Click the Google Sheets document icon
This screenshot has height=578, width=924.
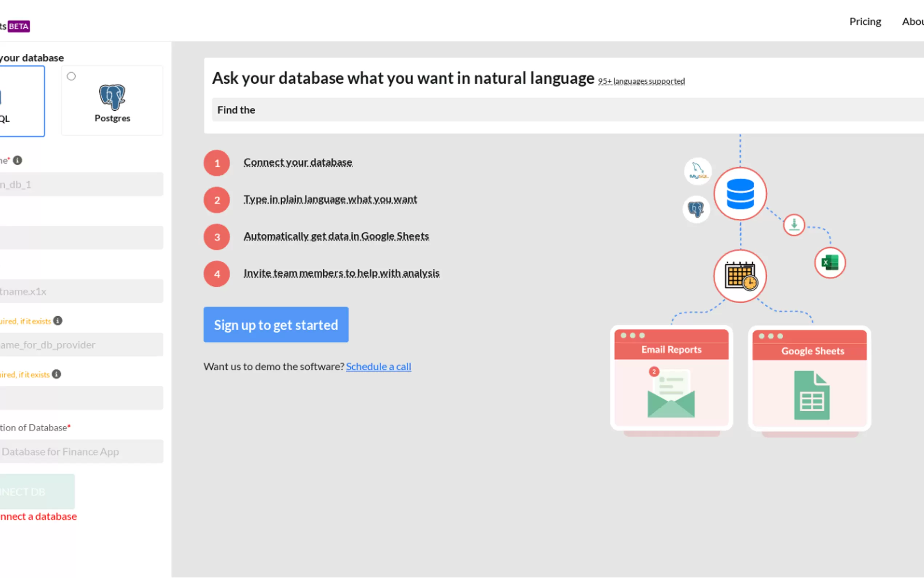pos(811,395)
